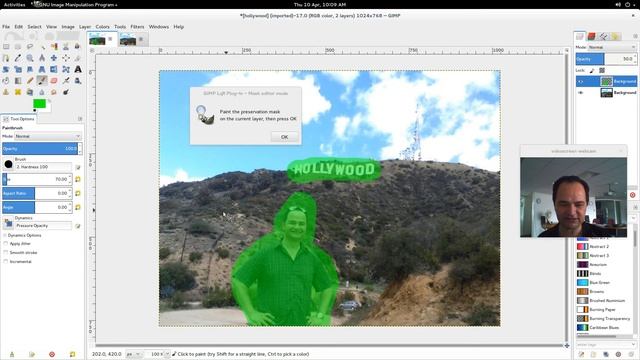This screenshot has width=640, height=360.
Task: Select the Select by Color tool
Action: point(54,47)
